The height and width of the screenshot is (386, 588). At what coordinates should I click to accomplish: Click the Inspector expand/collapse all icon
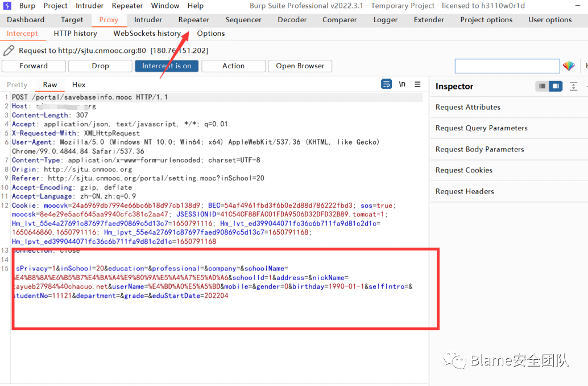point(573,87)
